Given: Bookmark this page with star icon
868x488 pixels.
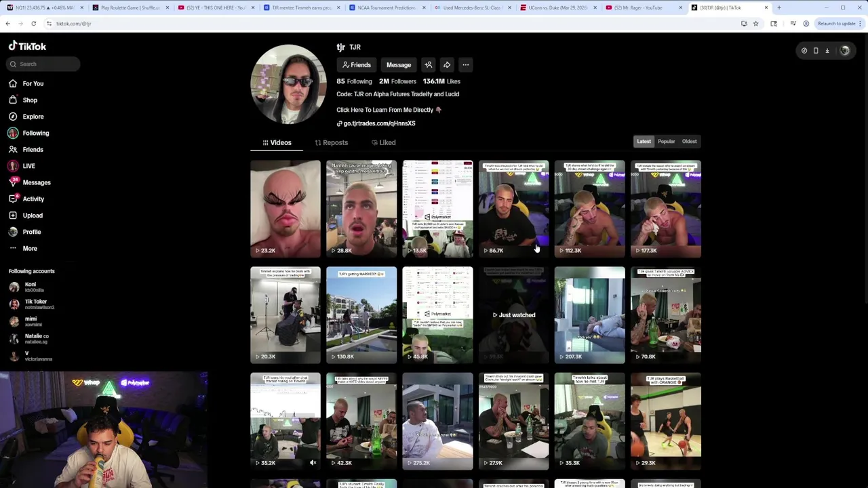Looking at the screenshot, I should pos(755,24).
